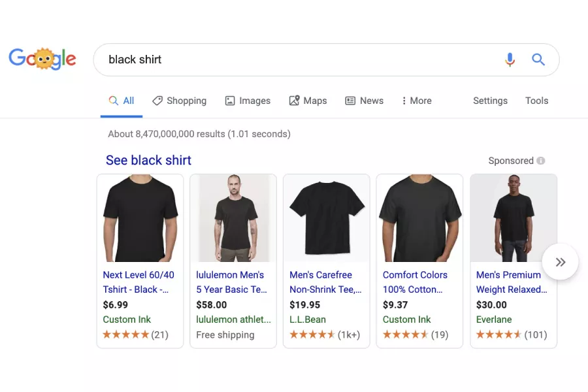The height and width of the screenshot is (392, 588).
Task: Visit the Everlane seller link
Action: coord(494,319)
